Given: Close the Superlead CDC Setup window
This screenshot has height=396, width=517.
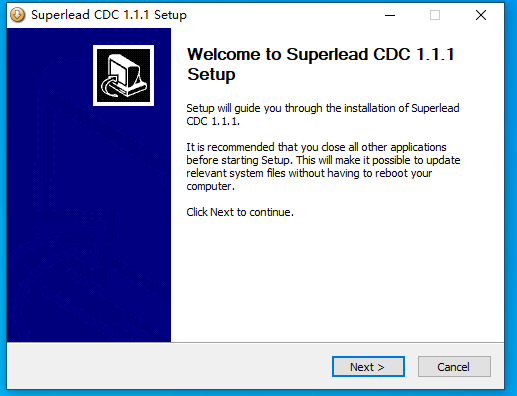Looking at the screenshot, I should click(481, 15).
